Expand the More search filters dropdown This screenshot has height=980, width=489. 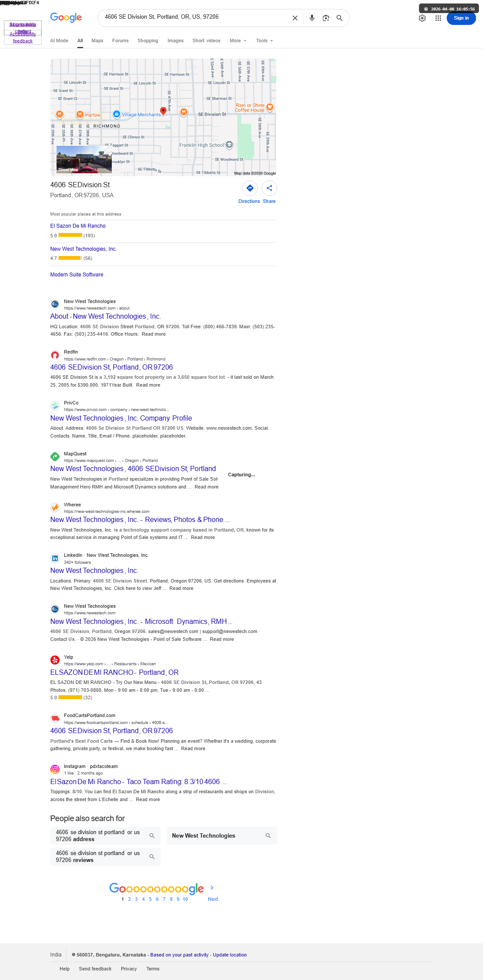[238, 40]
